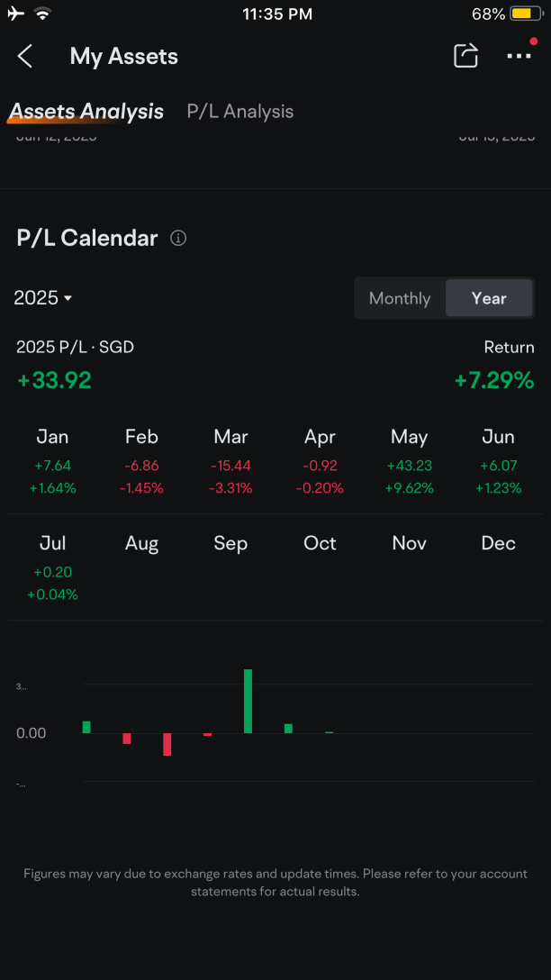Screen dimensions: 551x980
Task: Tap the tall green May bar in chart
Action: (x=248, y=702)
